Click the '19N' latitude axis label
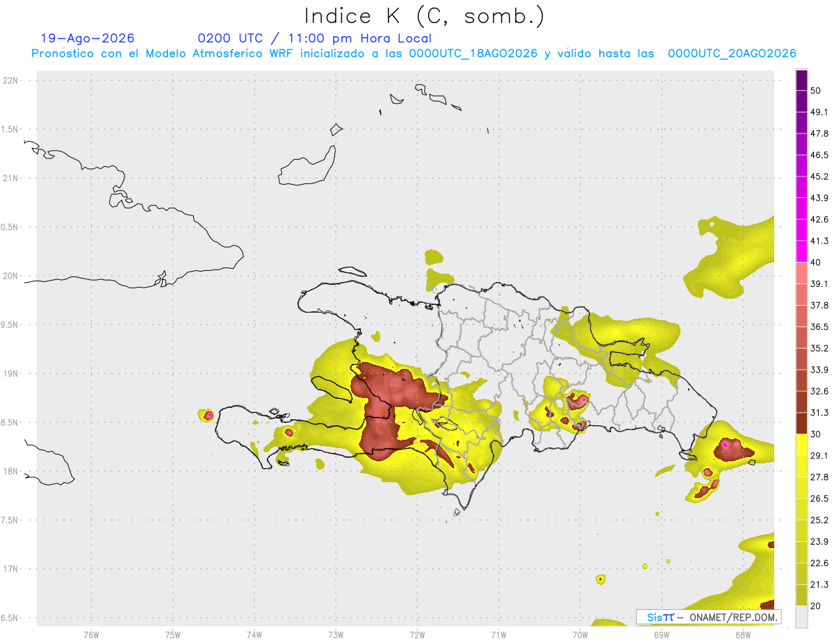This screenshot has width=834, height=644. 12,373
